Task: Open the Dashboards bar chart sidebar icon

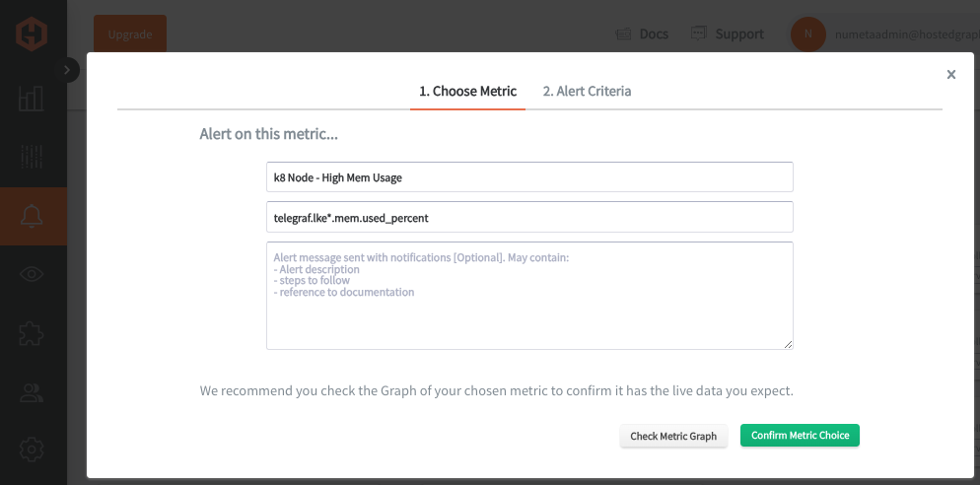Action: pyautogui.click(x=32, y=99)
